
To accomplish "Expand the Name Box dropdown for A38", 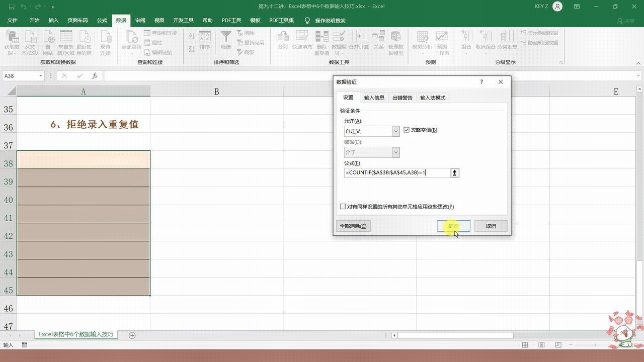I will (x=41, y=76).
